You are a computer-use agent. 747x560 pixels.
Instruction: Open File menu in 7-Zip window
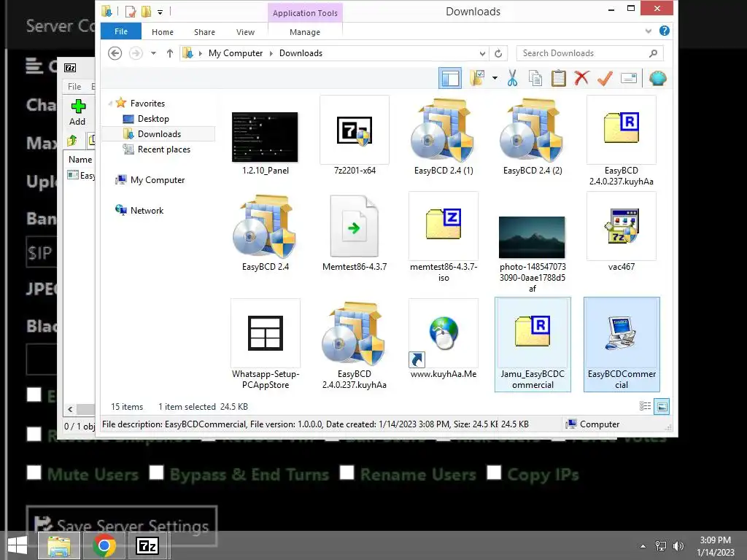(x=74, y=87)
